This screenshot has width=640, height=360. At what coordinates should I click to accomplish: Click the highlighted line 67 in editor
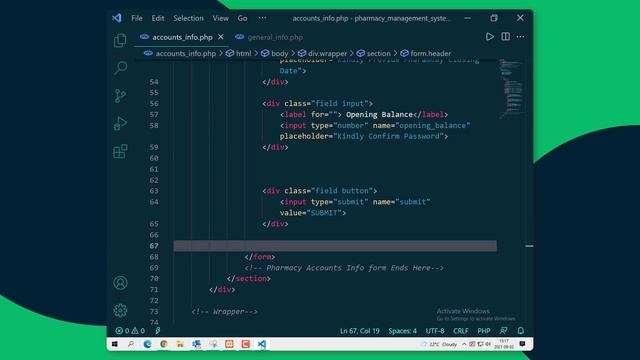(x=335, y=246)
